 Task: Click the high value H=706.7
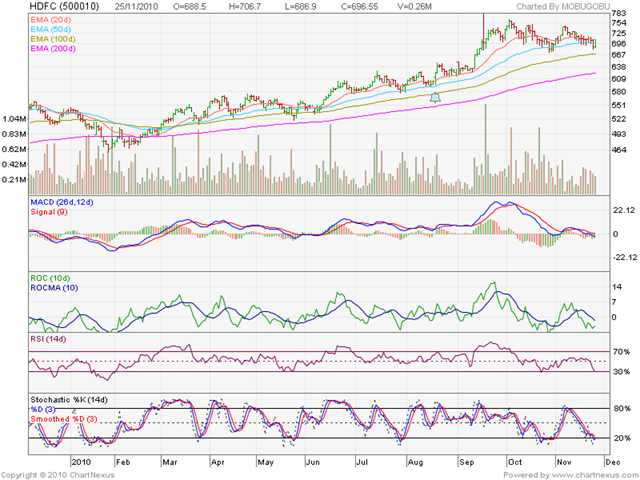(245, 7)
